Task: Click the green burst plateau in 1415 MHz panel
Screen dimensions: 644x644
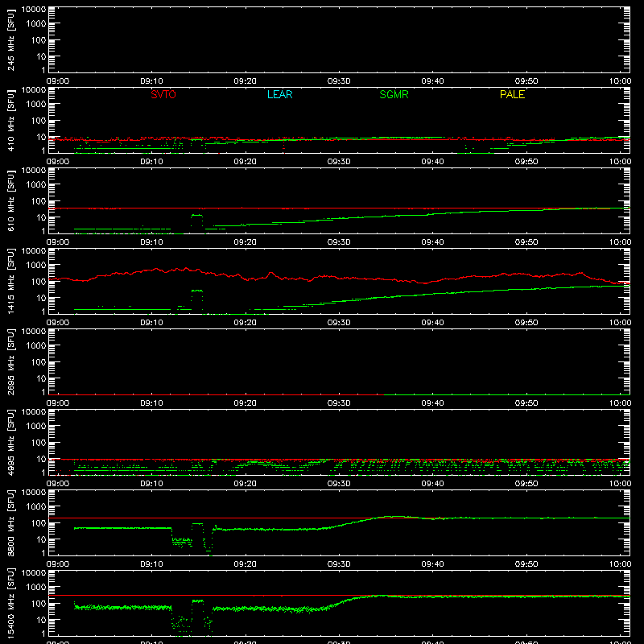Action: pyautogui.click(x=197, y=291)
